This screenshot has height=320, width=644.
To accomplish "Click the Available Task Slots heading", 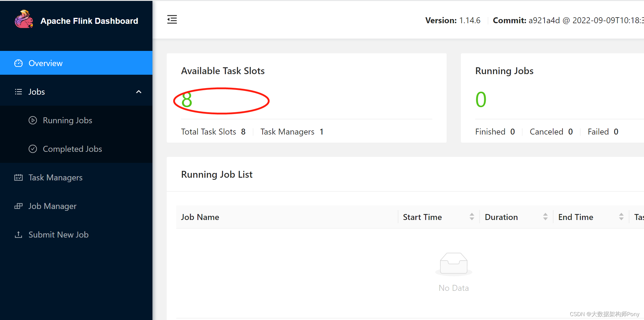I will pyautogui.click(x=223, y=71).
